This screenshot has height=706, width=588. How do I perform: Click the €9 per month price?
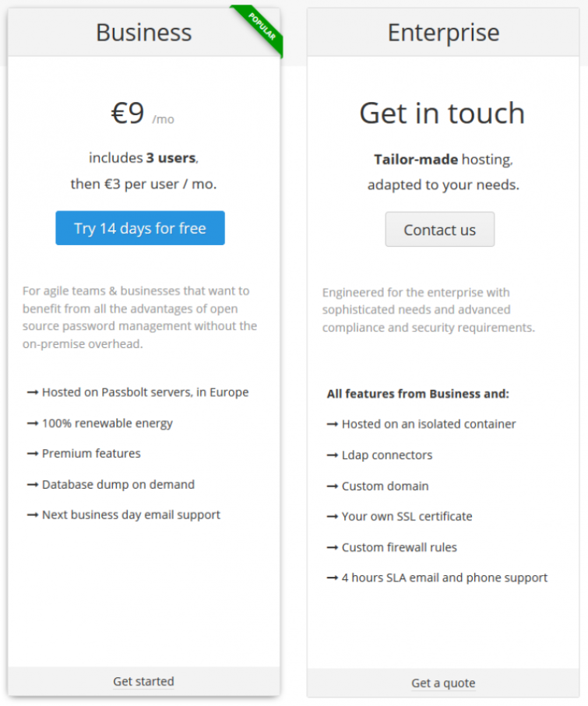(x=143, y=114)
